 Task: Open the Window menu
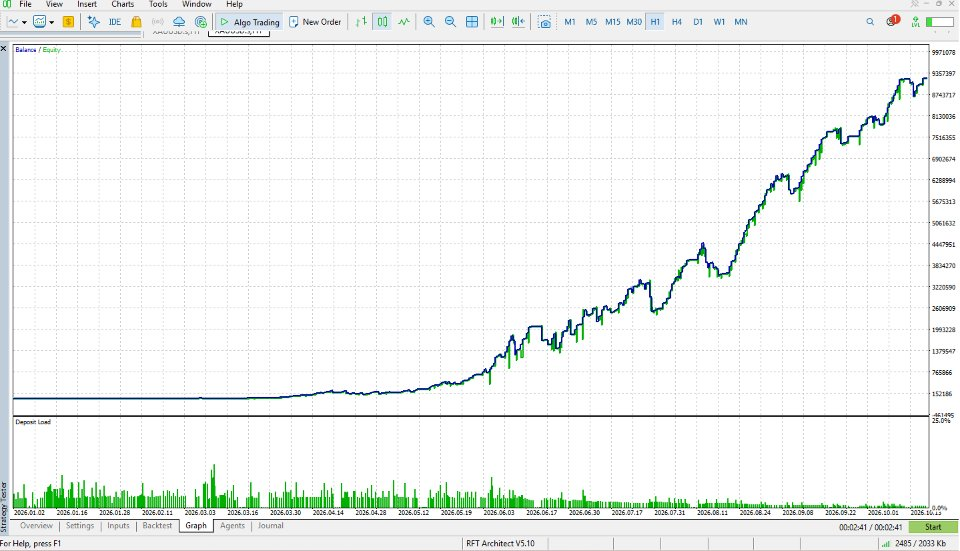(197, 4)
